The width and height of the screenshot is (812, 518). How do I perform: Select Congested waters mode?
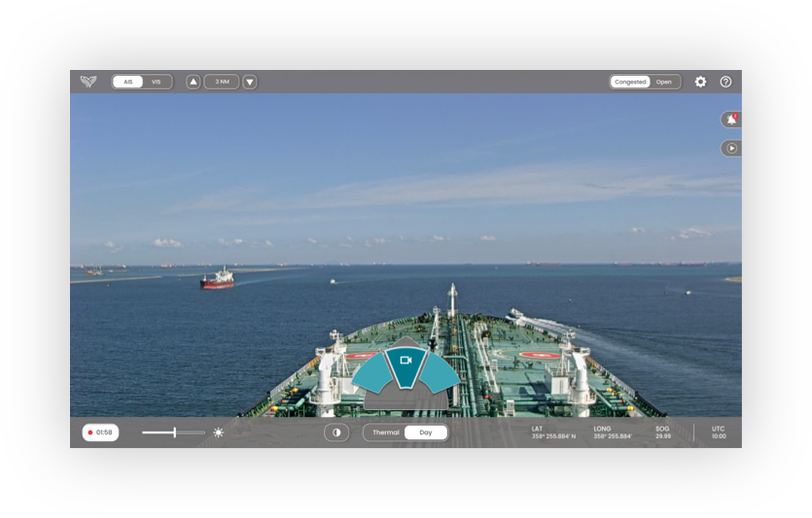click(x=630, y=82)
